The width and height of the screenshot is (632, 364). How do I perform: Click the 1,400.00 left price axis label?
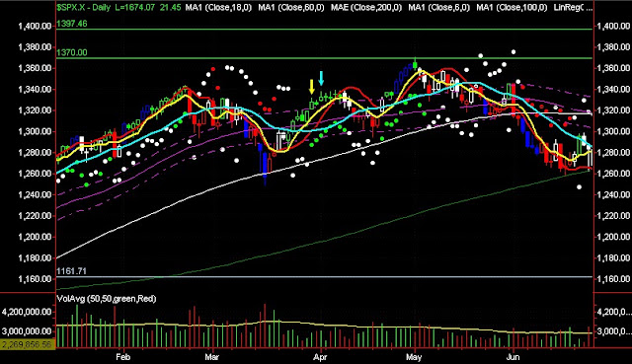(x=36, y=27)
